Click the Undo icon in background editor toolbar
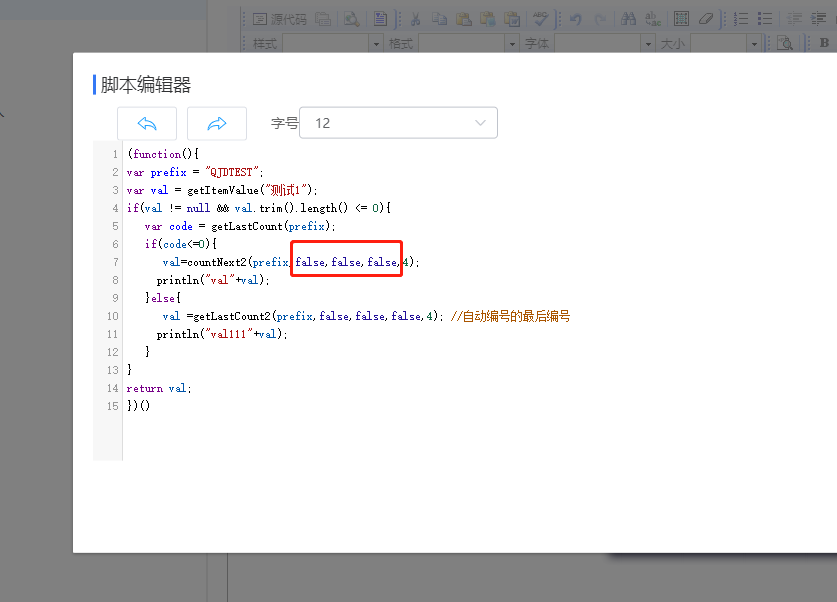 point(575,19)
